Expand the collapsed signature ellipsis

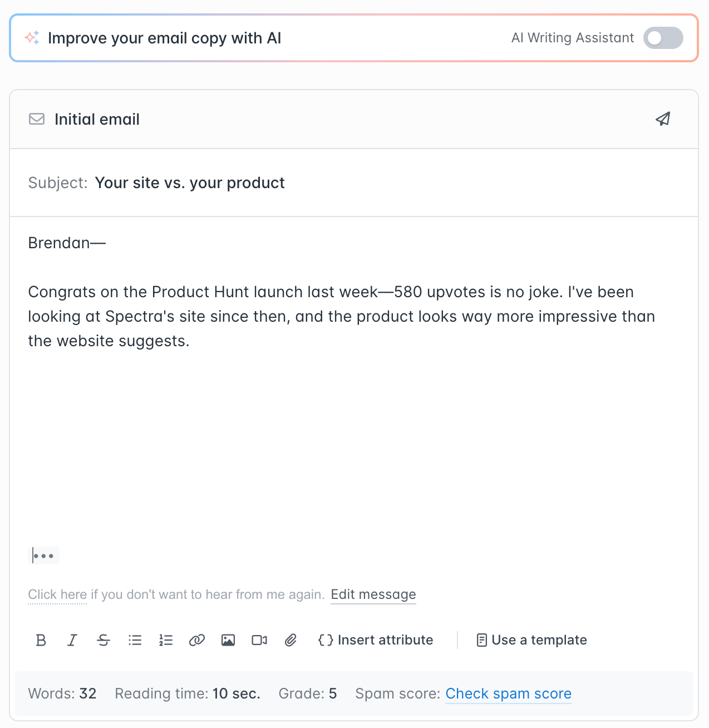(x=44, y=555)
